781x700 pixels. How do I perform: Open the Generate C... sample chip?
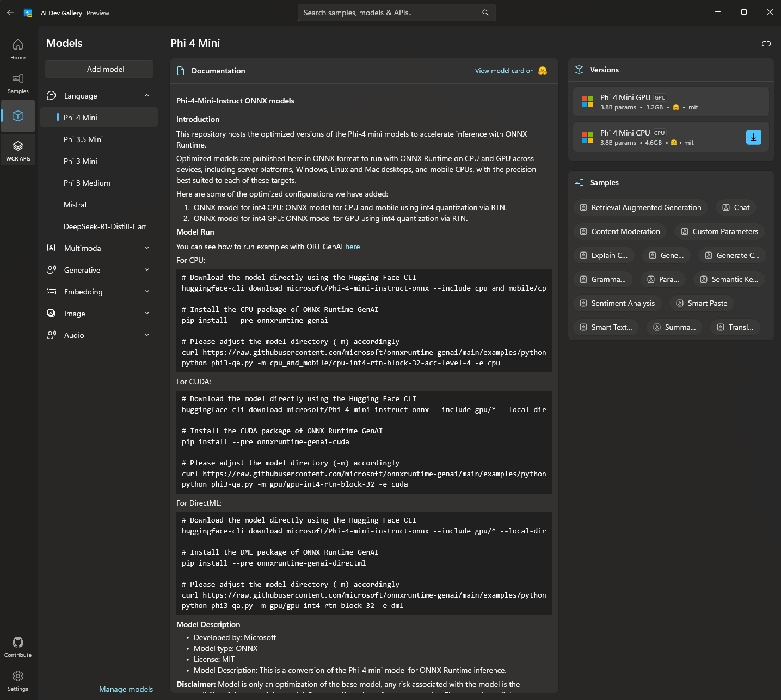(x=733, y=255)
